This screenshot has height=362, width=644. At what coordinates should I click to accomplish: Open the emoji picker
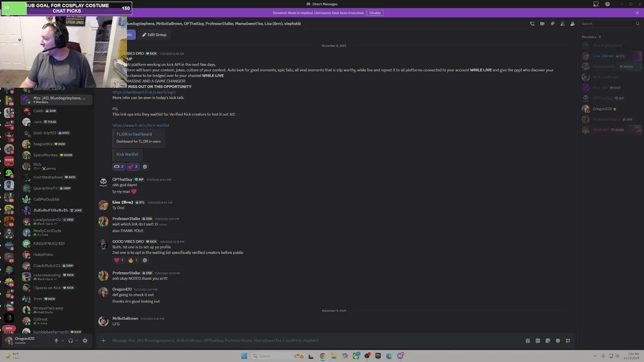(x=558, y=340)
